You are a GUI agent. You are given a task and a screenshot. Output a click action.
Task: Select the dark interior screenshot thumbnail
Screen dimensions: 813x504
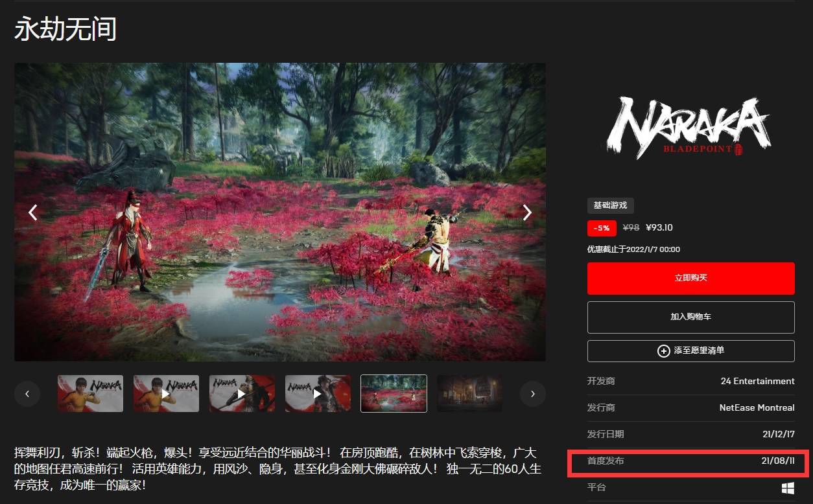tap(469, 393)
